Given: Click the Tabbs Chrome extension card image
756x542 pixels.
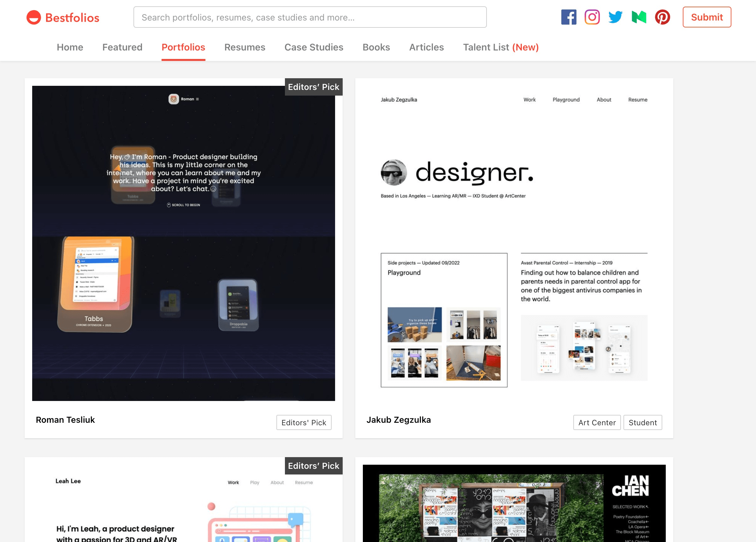Looking at the screenshot, I should click(96, 284).
